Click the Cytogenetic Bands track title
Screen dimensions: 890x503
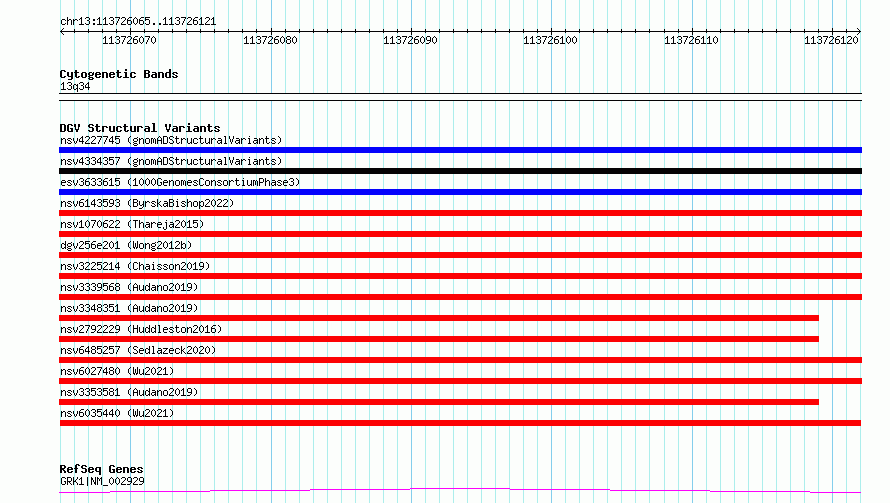coord(119,74)
